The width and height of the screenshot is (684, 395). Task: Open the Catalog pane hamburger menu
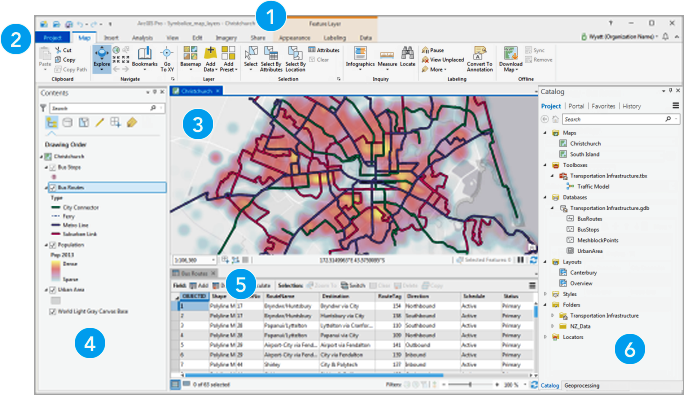pos(675,106)
